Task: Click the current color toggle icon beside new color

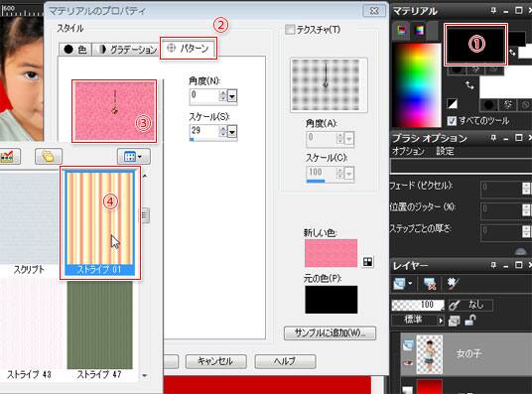Action: (x=368, y=262)
